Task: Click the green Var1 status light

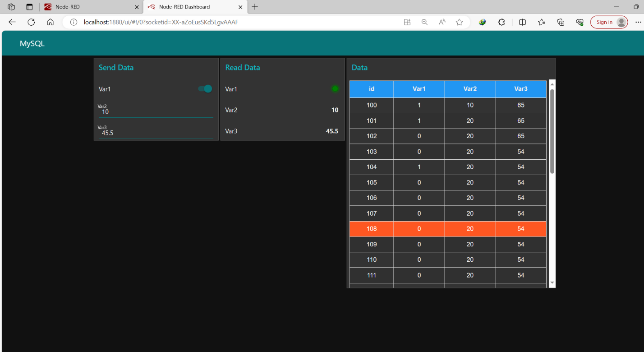Action: click(335, 89)
